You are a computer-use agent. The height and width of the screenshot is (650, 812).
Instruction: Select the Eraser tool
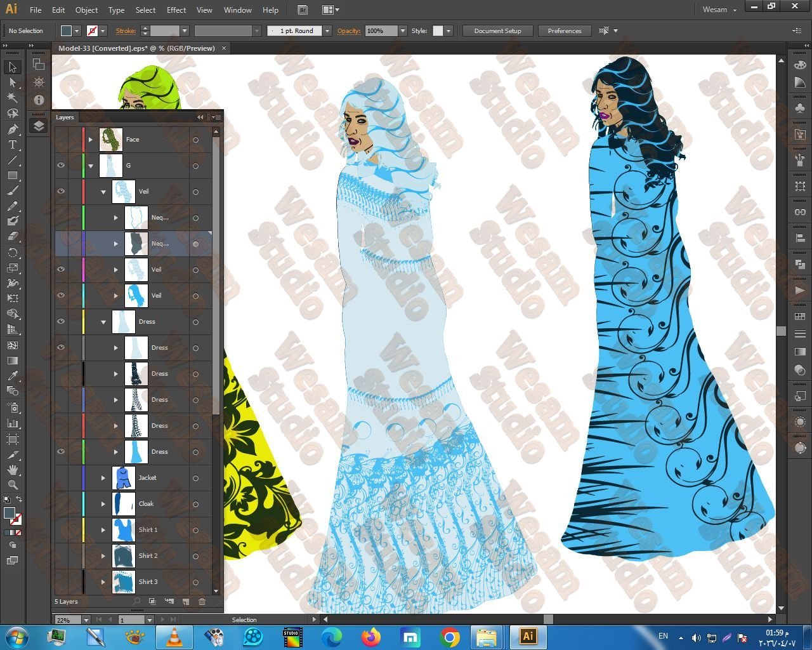click(x=13, y=236)
